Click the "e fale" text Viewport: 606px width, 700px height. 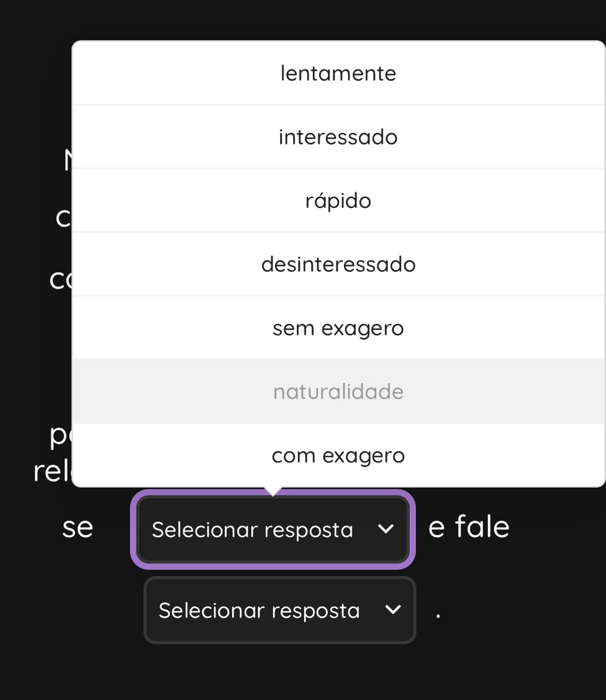(x=469, y=527)
